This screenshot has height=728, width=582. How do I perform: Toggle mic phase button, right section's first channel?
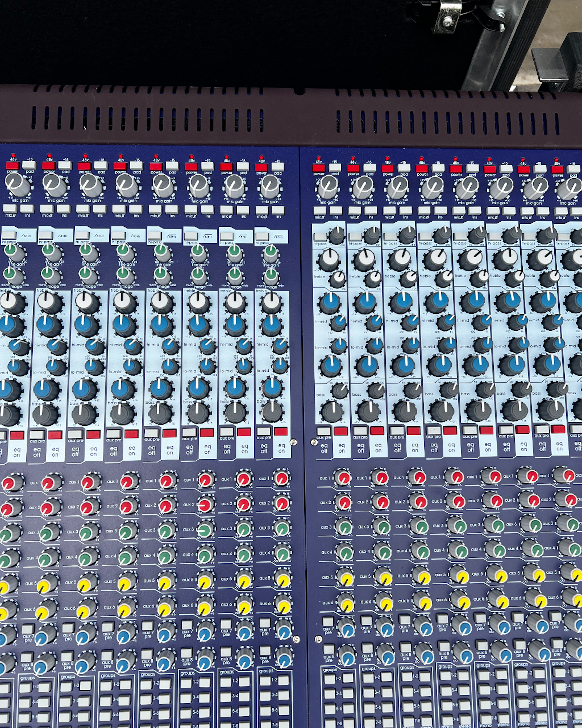point(319,210)
